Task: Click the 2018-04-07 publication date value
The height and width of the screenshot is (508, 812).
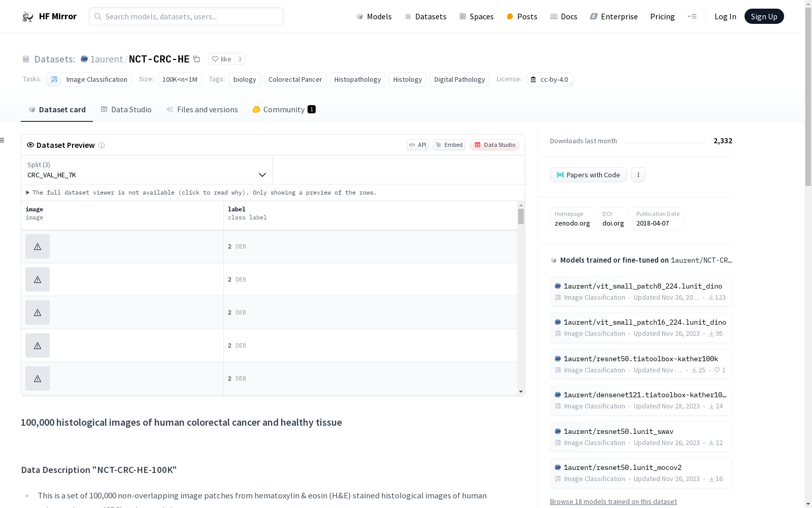Action: (653, 224)
